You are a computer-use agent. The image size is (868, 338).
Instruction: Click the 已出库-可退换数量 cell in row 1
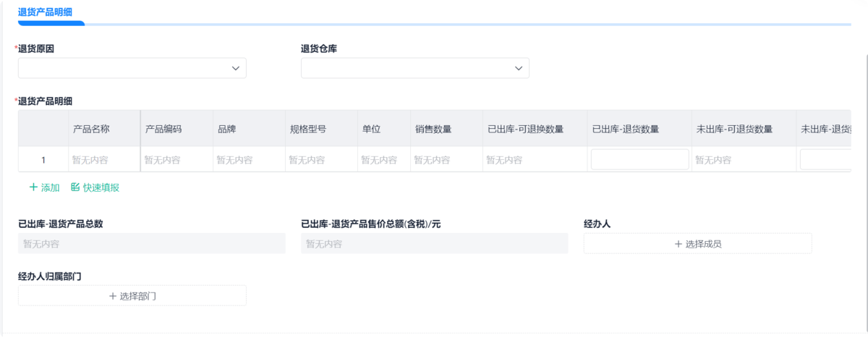535,160
